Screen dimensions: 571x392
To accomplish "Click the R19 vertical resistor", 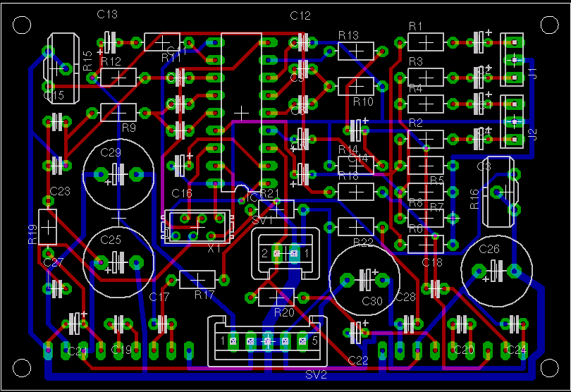I will pyautogui.click(x=48, y=227).
